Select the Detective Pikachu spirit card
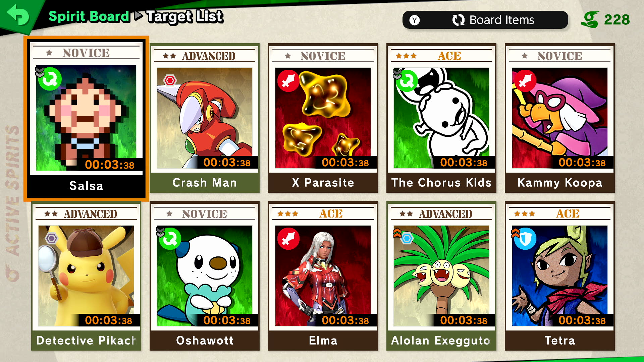The height and width of the screenshot is (362, 644). (x=86, y=276)
